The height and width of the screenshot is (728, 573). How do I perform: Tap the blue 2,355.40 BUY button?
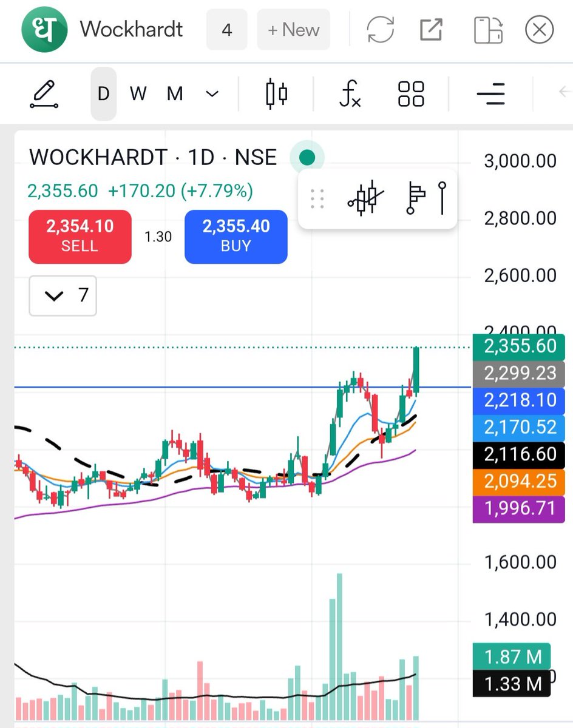click(236, 237)
